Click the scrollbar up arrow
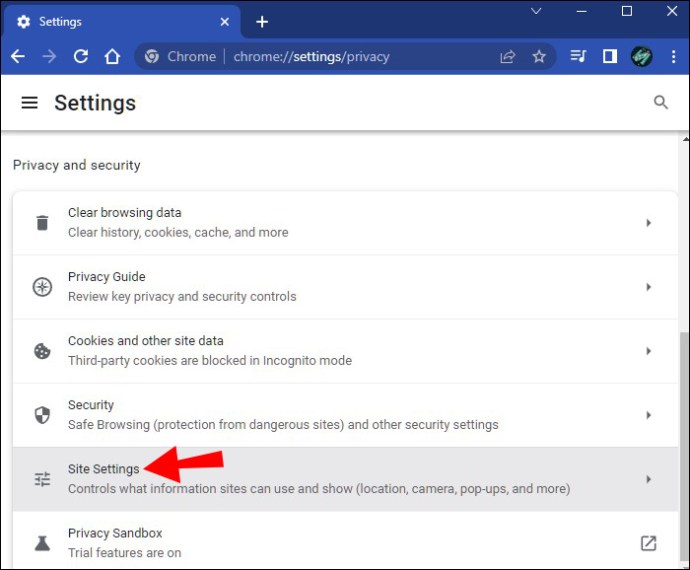Image resolution: width=690 pixels, height=570 pixels. 685,139
